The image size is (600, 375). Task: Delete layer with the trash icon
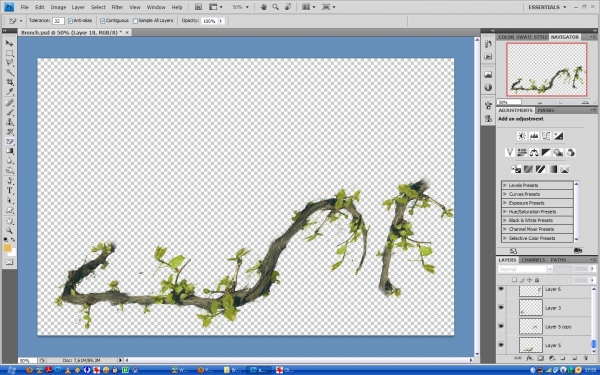coord(586,358)
